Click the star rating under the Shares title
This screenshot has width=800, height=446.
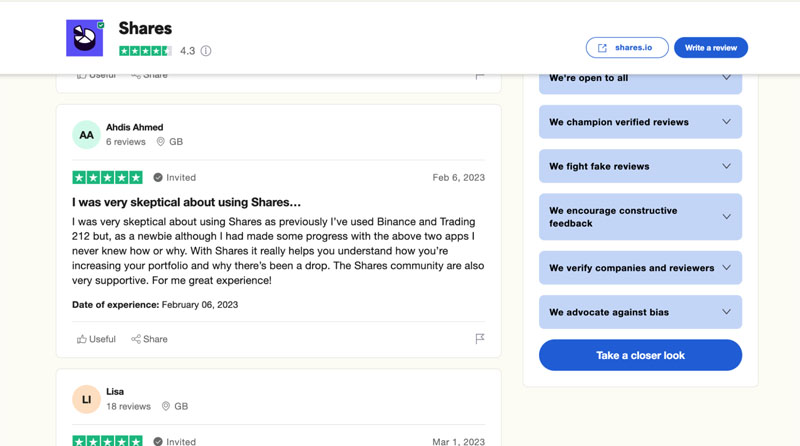[145, 51]
